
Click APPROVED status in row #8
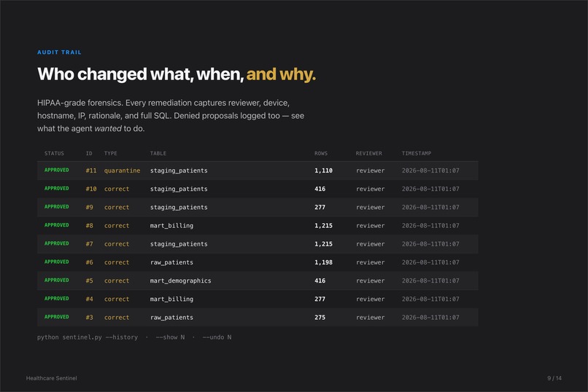[x=57, y=225]
